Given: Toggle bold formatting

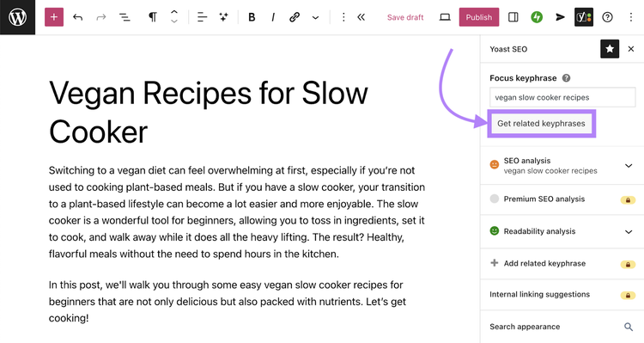Looking at the screenshot, I should 252,17.
